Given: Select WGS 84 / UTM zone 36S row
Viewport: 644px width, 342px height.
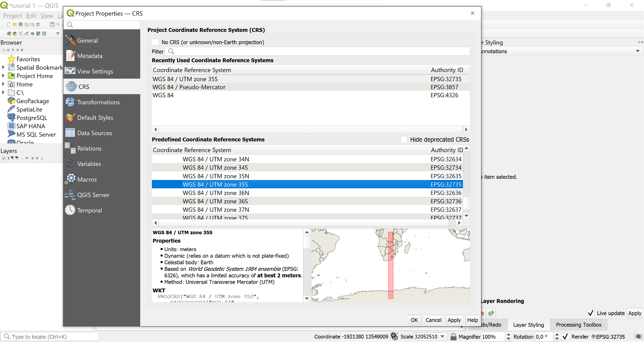Looking at the screenshot, I should tap(307, 201).
